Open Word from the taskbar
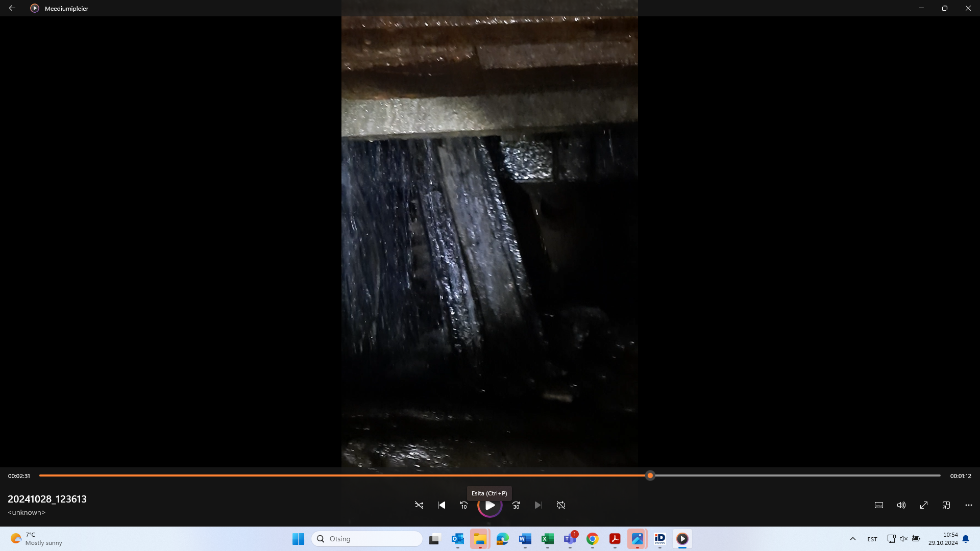The width and height of the screenshot is (980, 551). (525, 539)
